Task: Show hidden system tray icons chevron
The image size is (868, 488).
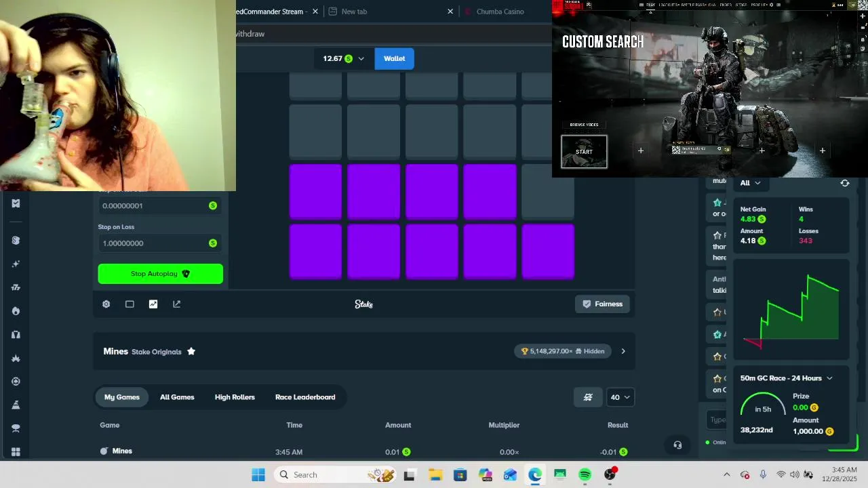Action: tap(727, 475)
